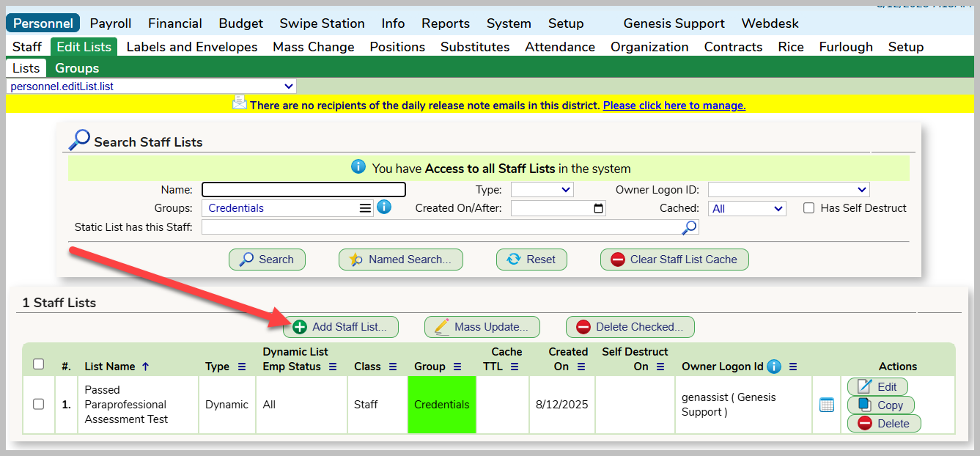This screenshot has height=456, width=980.
Task: Open the Furlough tab
Action: coord(846,47)
